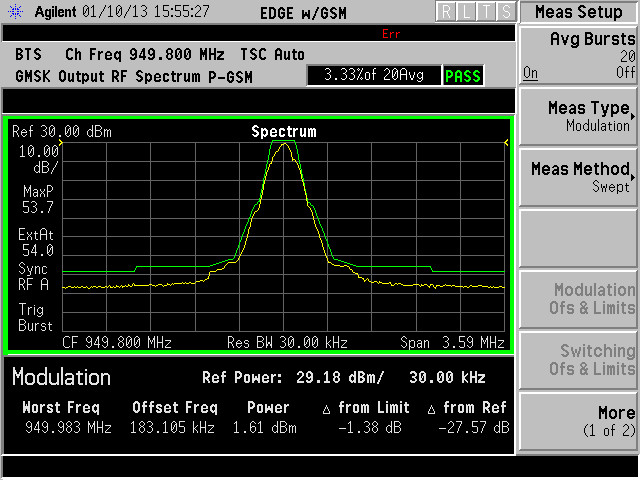Click the Modulation results heading
This screenshot has height=480, width=640.
(x=61, y=377)
